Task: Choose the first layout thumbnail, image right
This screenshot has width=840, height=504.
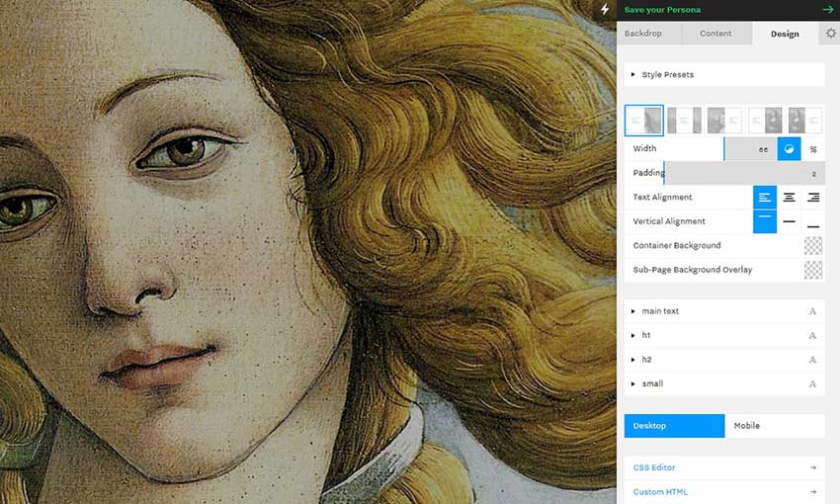Action: (x=644, y=120)
